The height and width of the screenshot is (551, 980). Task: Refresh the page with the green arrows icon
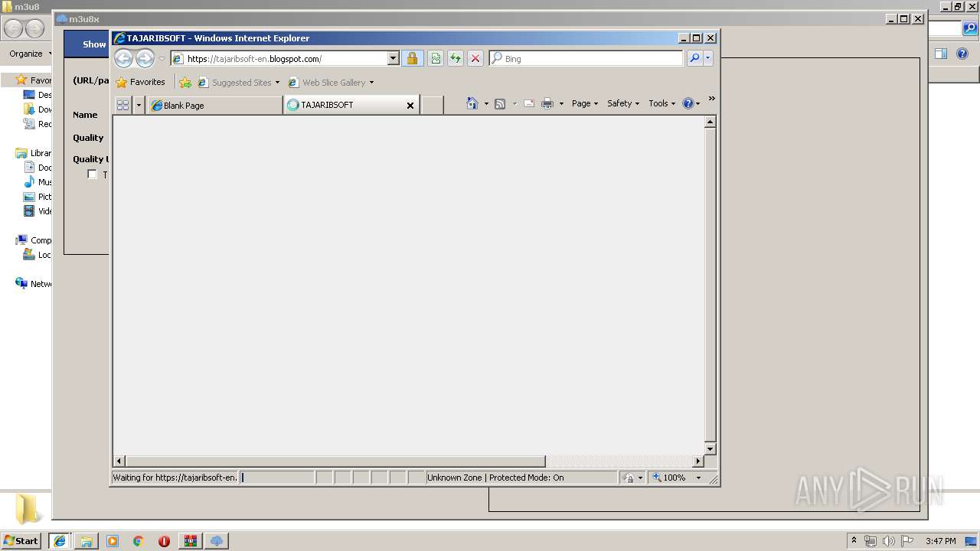(x=456, y=58)
